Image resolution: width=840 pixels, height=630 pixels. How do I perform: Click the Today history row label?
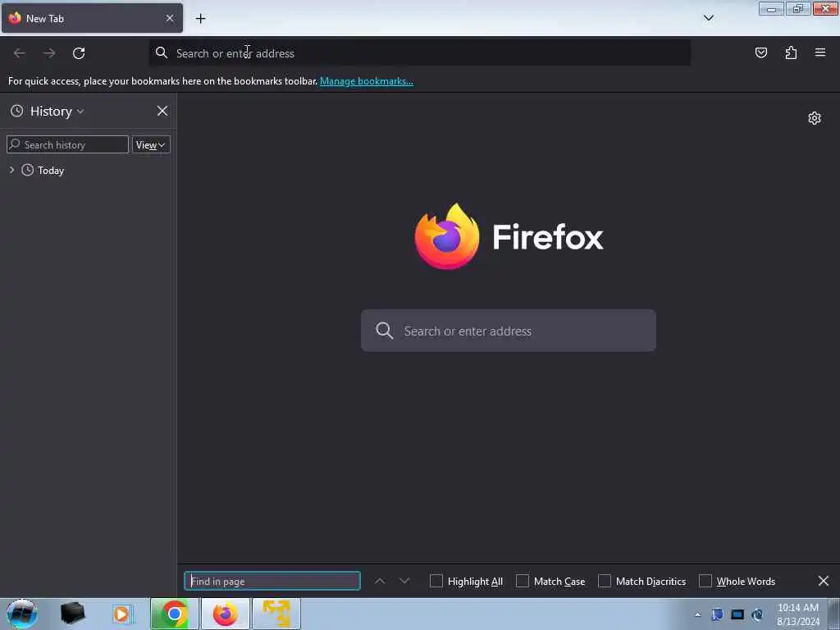point(51,171)
